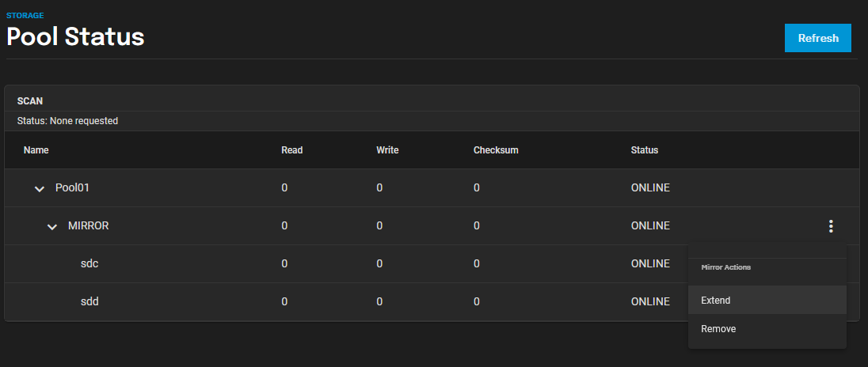Click the Name column header
868x367 pixels.
tap(36, 149)
